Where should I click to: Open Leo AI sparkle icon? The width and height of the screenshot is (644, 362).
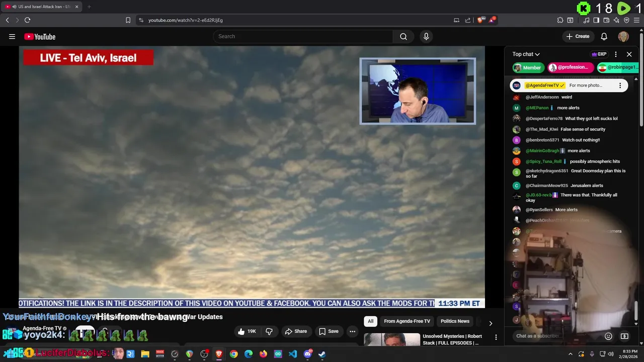pyautogui.click(x=616, y=20)
